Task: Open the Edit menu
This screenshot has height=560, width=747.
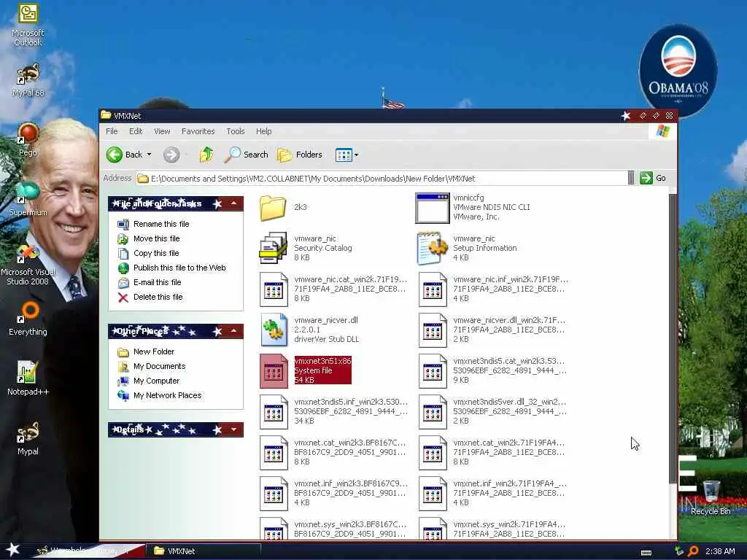Action: coord(136,131)
